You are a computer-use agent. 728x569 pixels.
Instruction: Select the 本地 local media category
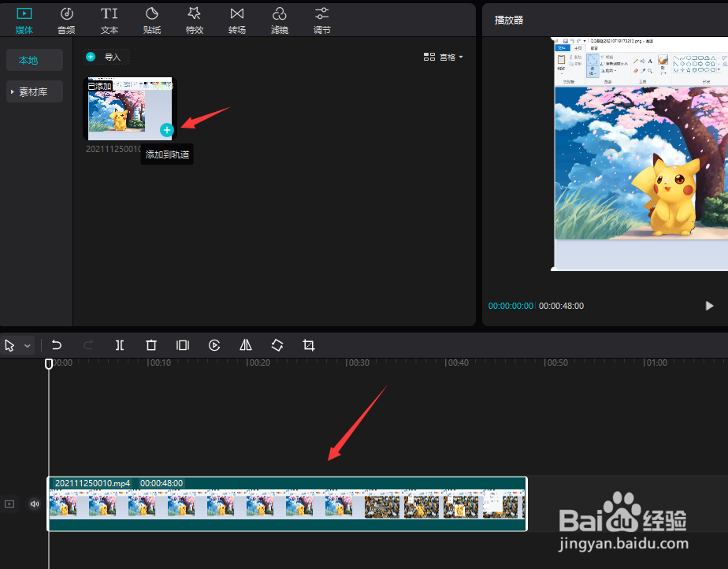tap(35, 61)
